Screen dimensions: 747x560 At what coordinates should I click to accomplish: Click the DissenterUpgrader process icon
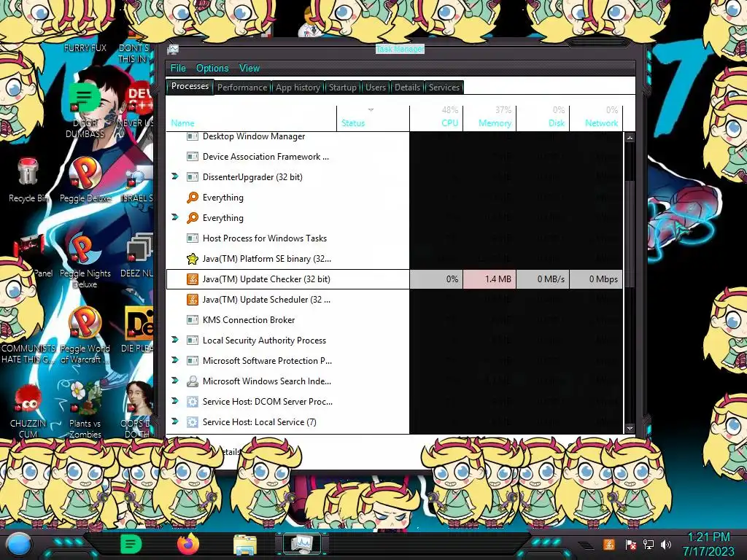[x=192, y=177]
